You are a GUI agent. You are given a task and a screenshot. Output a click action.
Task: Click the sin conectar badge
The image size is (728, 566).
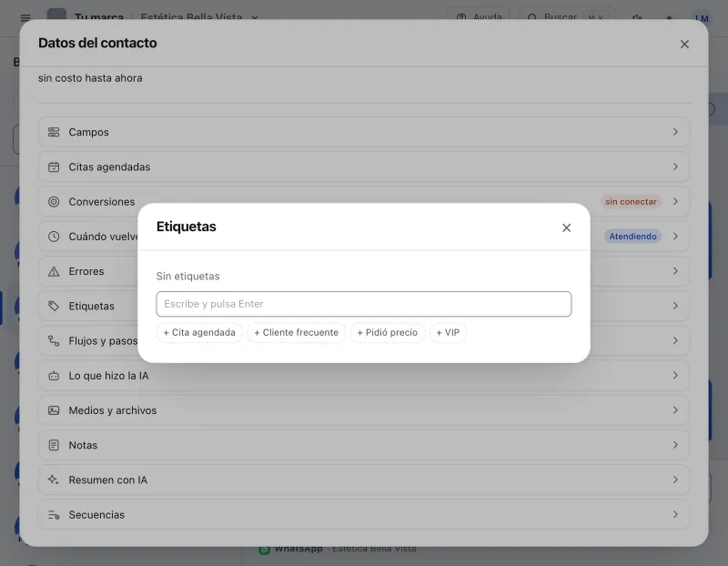(631, 202)
